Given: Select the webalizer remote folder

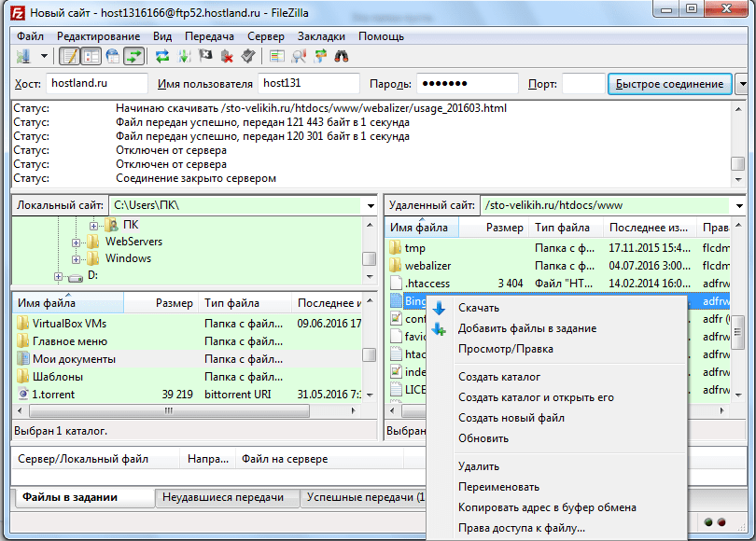Looking at the screenshot, I should [558, 266].
